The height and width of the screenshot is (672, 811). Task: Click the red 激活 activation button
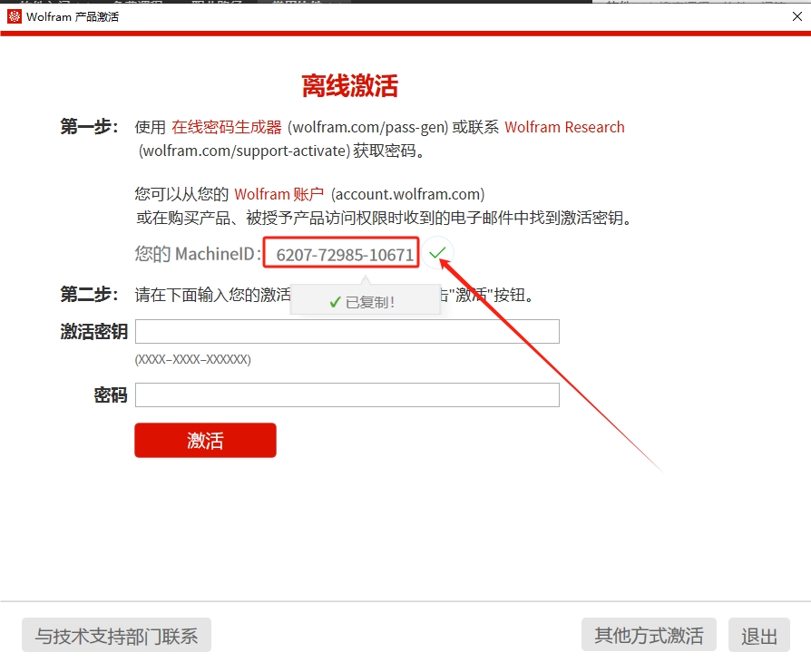205,440
